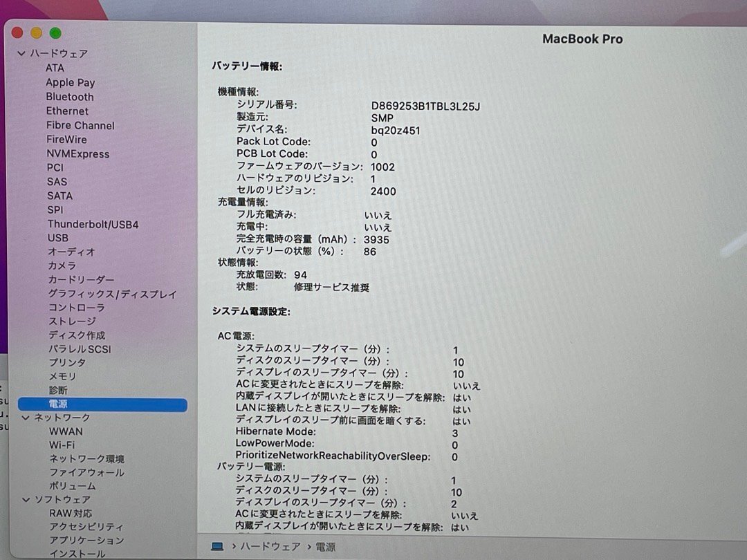The height and width of the screenshot is (560, 747).
Task: Click PrioritizeNetworkReachabilityOverSleep label
Action: coord(333,456)
